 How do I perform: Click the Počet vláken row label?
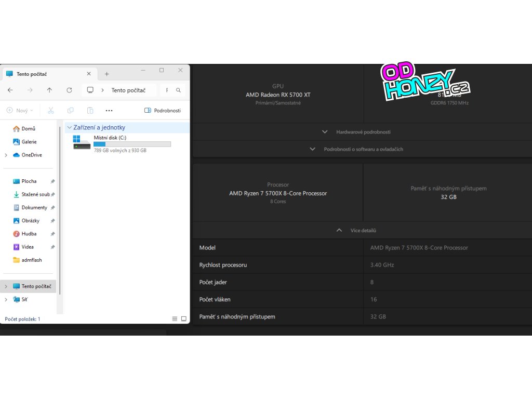coord(215,300)
